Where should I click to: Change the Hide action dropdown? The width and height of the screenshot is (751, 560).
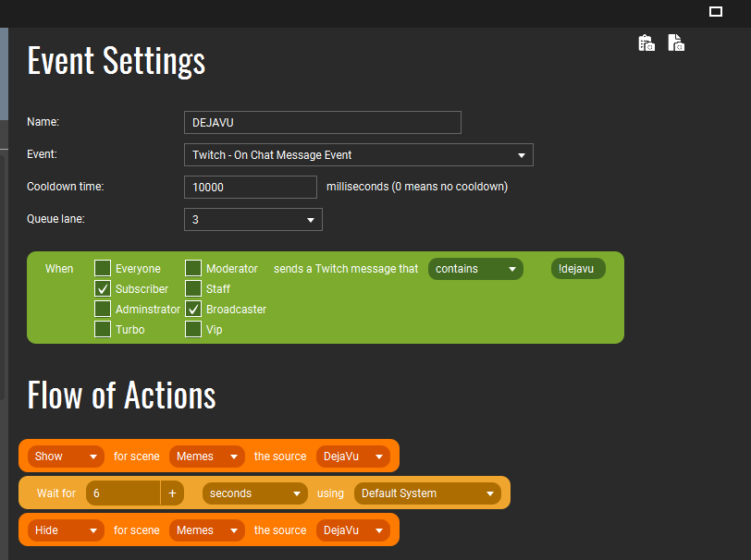(67, 530)
